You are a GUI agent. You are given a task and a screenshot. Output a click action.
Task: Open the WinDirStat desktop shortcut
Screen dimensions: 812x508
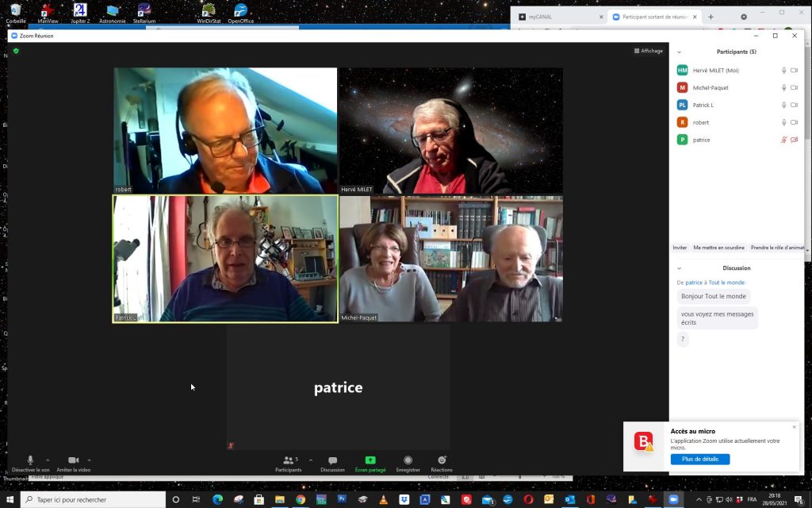pyautogui.click(x=209, y=13)
